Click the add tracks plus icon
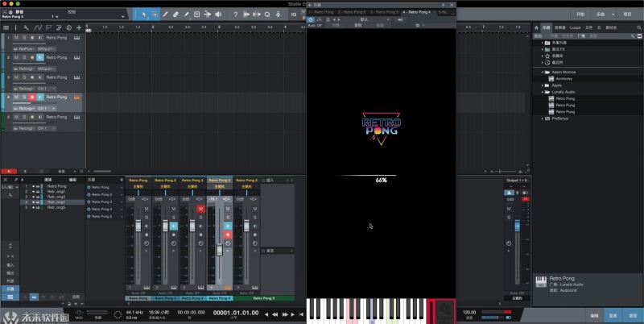This screenshot has width=644, height=324. (x=79, y=27)
